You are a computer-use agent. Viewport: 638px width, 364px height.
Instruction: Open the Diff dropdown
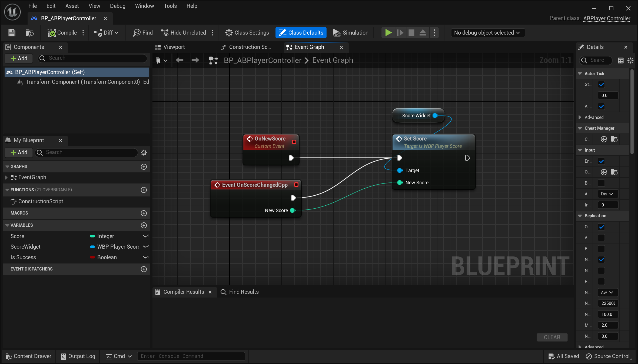(106, 33)
